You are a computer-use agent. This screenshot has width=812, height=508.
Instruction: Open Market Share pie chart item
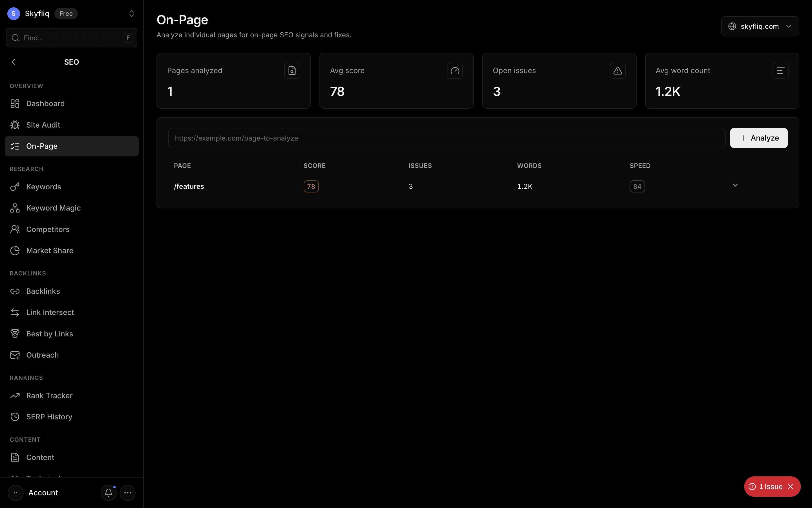pyautogui.click(x=71, y=251)
